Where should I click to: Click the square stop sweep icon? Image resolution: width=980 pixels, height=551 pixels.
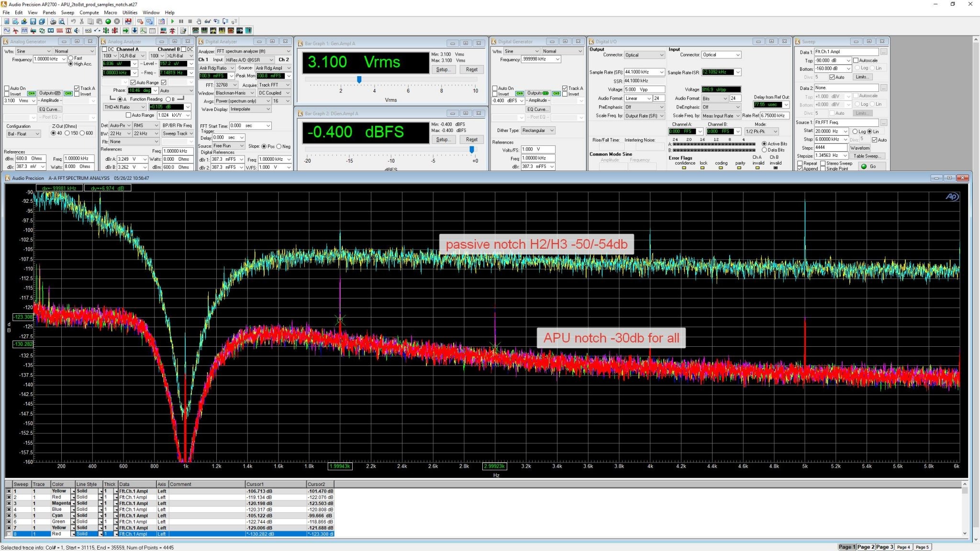190,22
